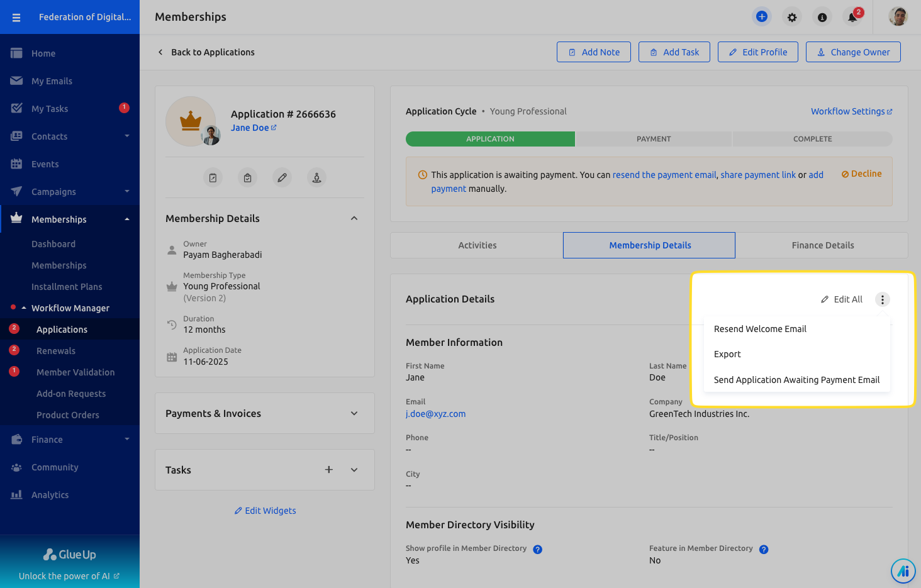
Task: Open Workflow Settings link
Action: (852, 111)
